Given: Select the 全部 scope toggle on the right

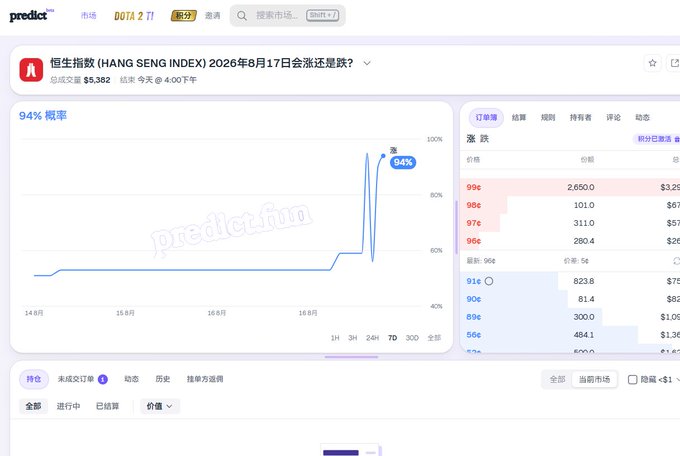Looking at the screenshot, I should (x=557, y=380).
